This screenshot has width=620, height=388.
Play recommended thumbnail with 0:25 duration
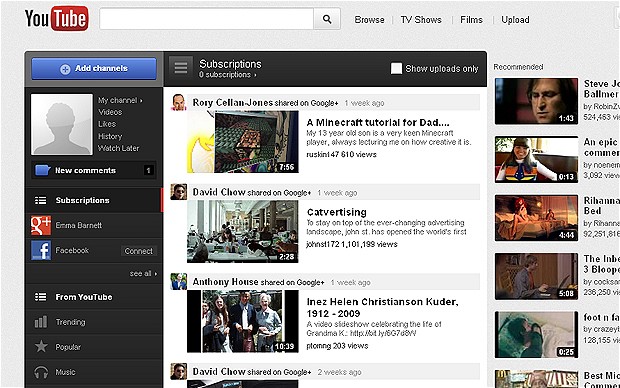[x=536, y=335]
